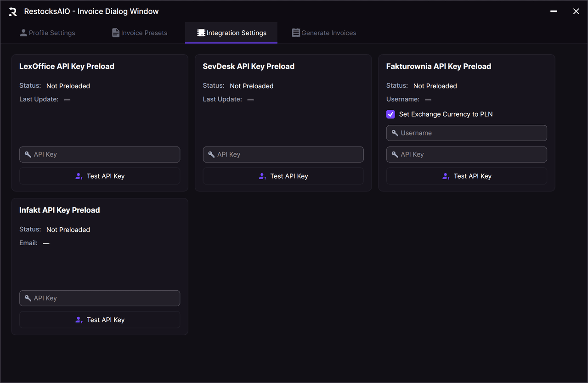Viewport: 588px width, 383px height.
Task: Open the Generate Invoices tab
Action: [x=324, y=33]
